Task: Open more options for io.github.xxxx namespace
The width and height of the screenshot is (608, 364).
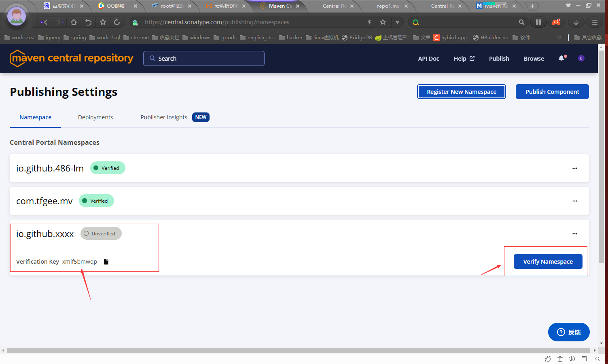Action: click(x=575, y=234)
